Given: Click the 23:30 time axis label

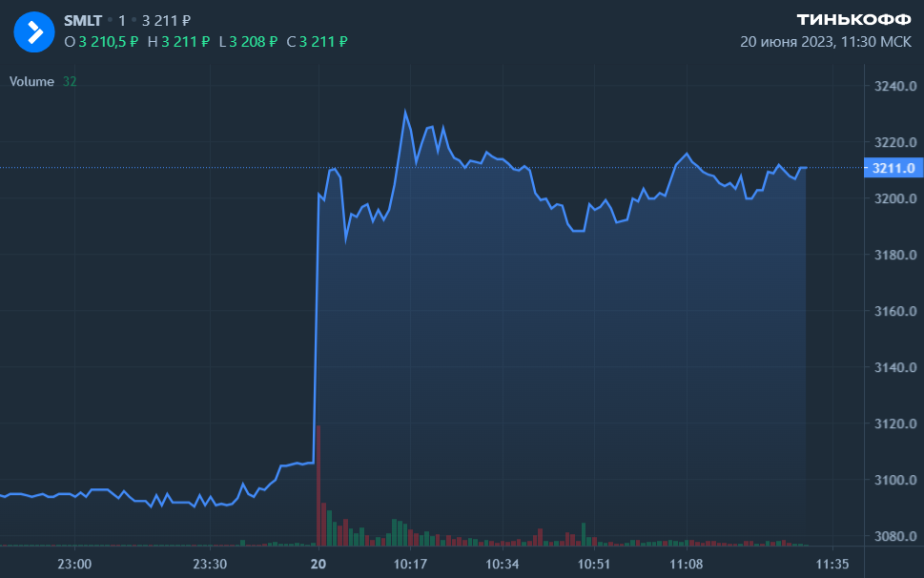Looking at the screenshot, I should [x=210, y=564].
